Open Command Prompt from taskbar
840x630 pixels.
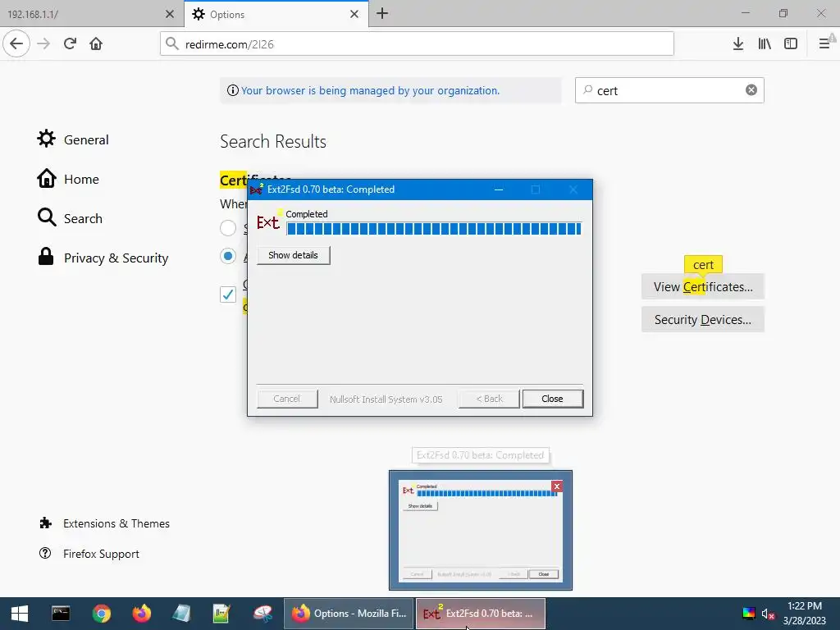point(61,614)
